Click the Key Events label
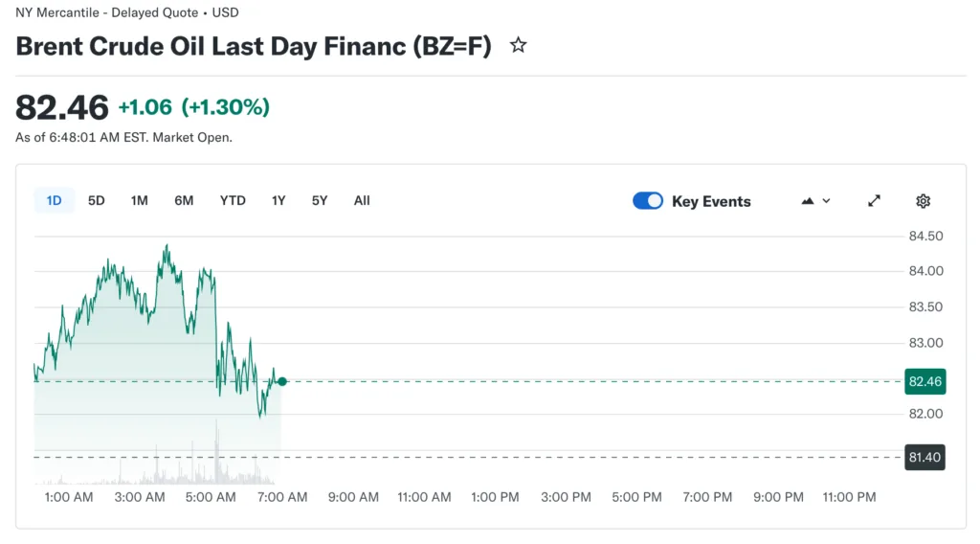The image size is (980, 544). click(711, 201)
